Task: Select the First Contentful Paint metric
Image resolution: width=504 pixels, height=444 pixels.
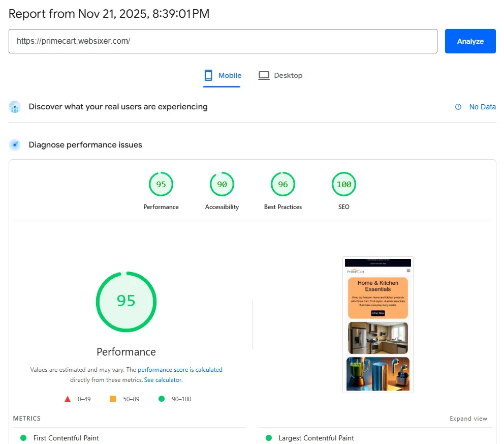Action: pos(66,438)
